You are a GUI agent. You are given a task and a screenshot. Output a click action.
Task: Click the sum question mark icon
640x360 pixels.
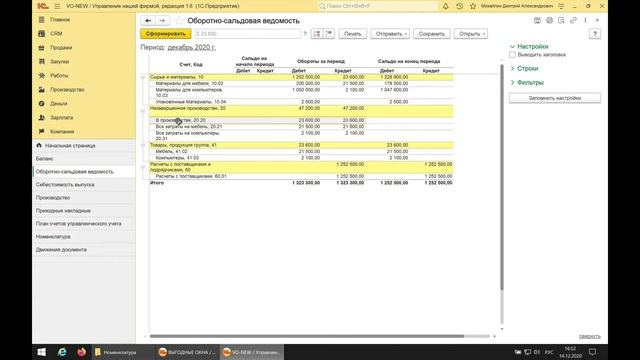[x=305, y=34]
